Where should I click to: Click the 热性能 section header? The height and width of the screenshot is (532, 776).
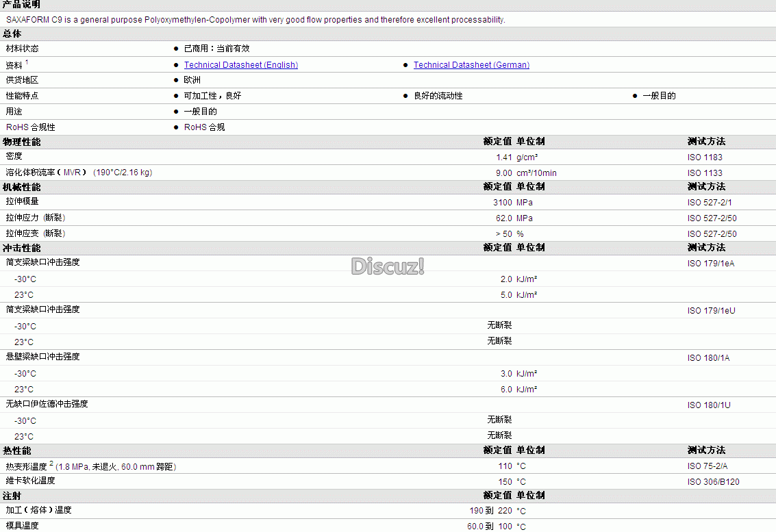[17, 451]
